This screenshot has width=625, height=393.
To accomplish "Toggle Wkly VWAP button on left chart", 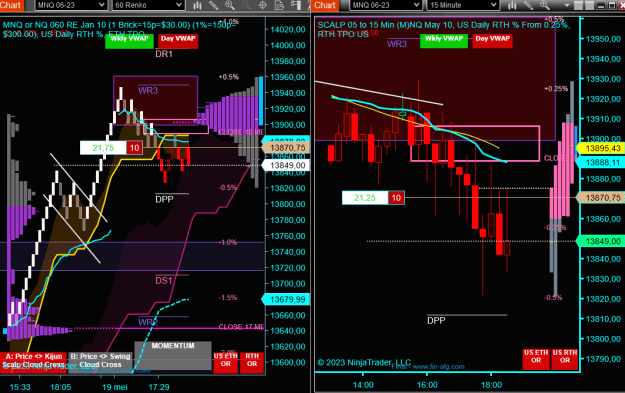I will tap(129, 41).
